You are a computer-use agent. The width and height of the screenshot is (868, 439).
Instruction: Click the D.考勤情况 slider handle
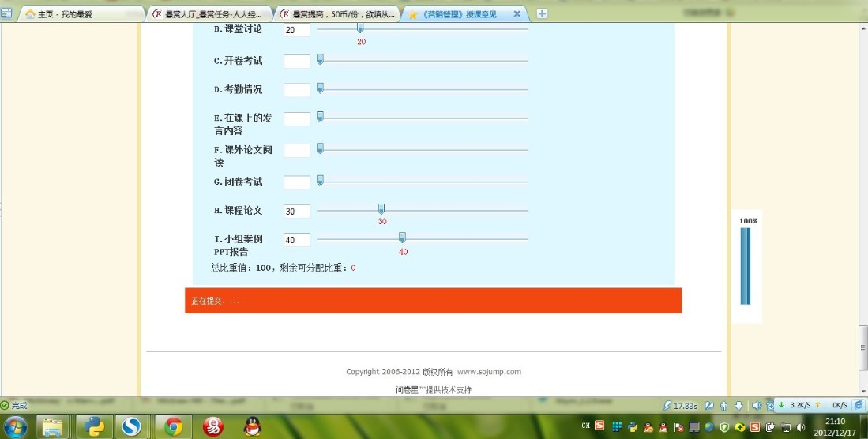[x=320, y=88]
